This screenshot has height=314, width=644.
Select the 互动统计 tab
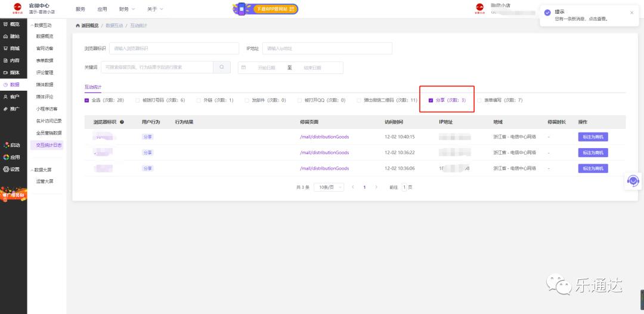pos(93,87)
